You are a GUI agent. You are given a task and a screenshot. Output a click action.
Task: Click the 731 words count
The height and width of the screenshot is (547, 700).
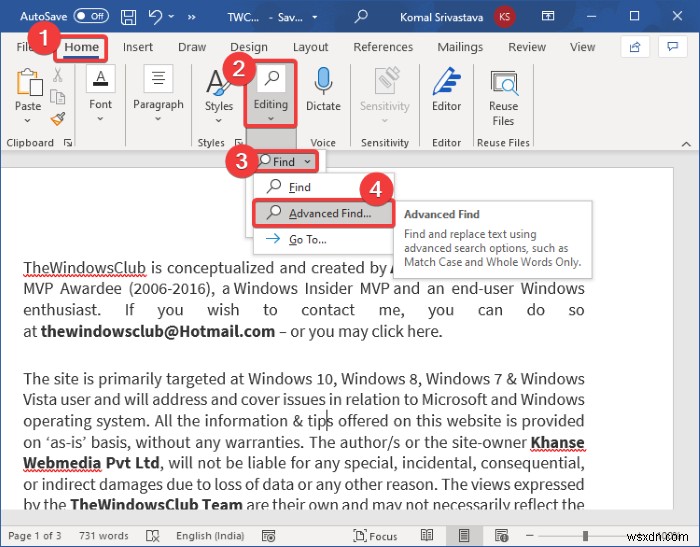coord(104,535)
